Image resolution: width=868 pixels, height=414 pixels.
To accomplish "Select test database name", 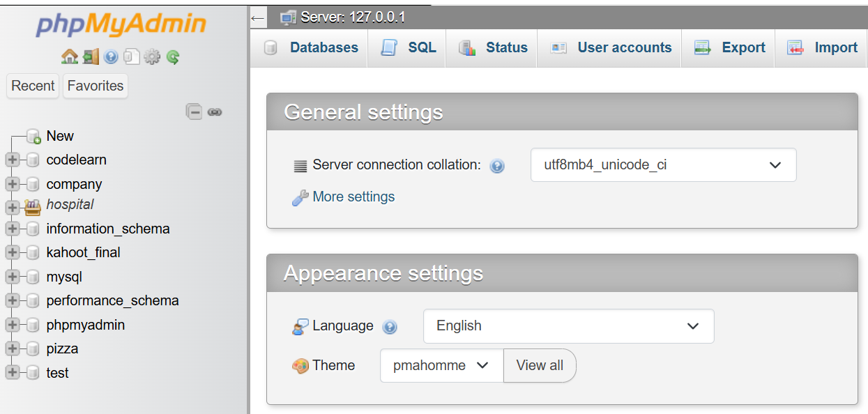I will click(x=58, y=374).
